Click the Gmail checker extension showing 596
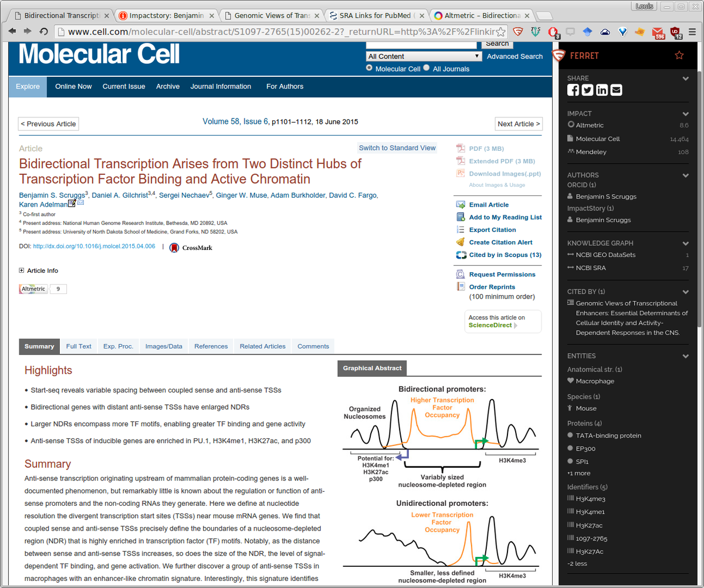 [x=658, y=32]
